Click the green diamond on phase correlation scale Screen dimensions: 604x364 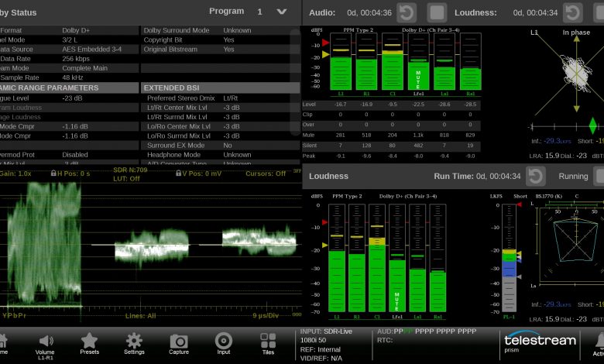coord(593,125)
